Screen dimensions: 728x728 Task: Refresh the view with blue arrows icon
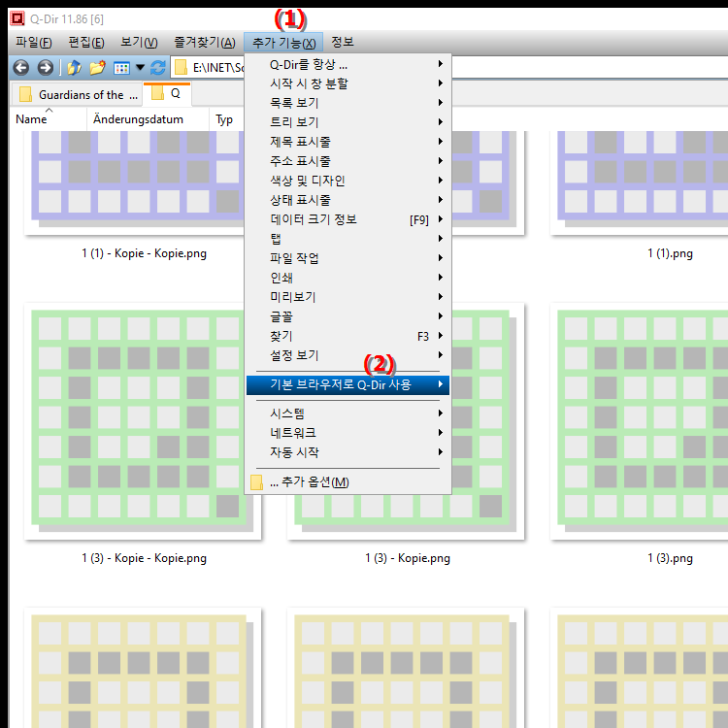tap(158, 68)
